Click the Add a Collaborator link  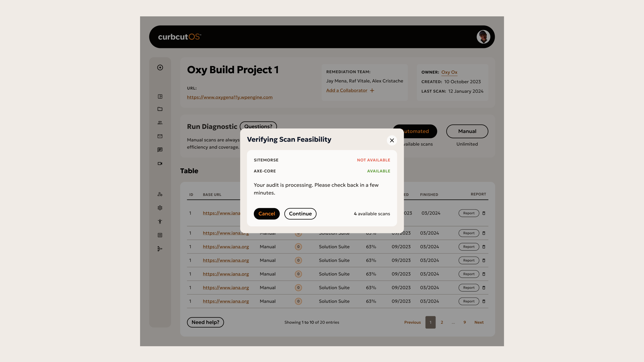click(x=350, y=90)
